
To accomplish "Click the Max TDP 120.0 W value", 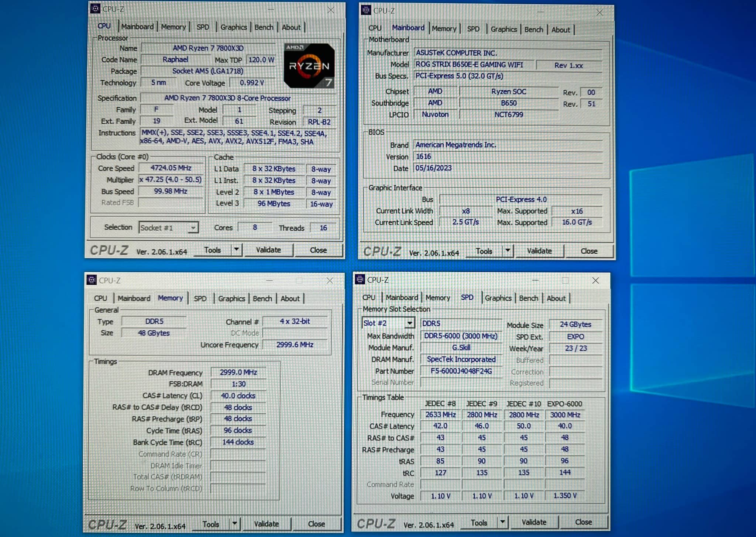I will tap(261, 60).
